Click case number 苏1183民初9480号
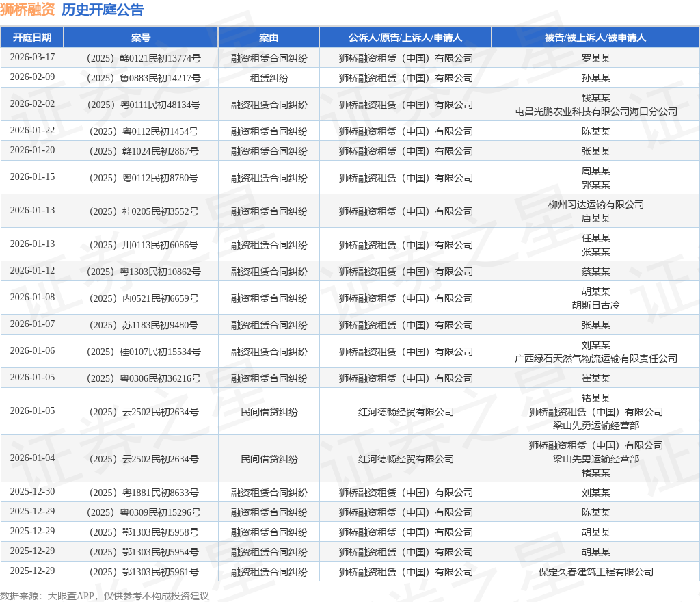Screen dimensions: 700x602 point(144,326)
